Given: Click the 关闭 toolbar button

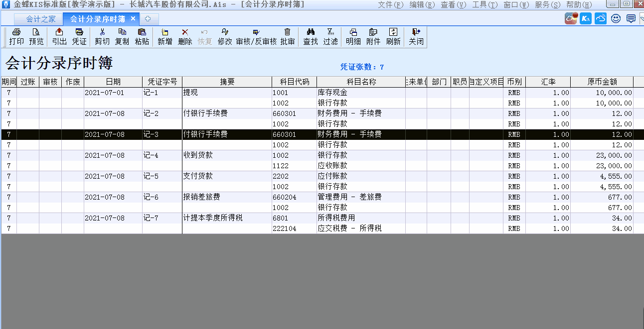Looking at the screenshot, I should point(416,36).
